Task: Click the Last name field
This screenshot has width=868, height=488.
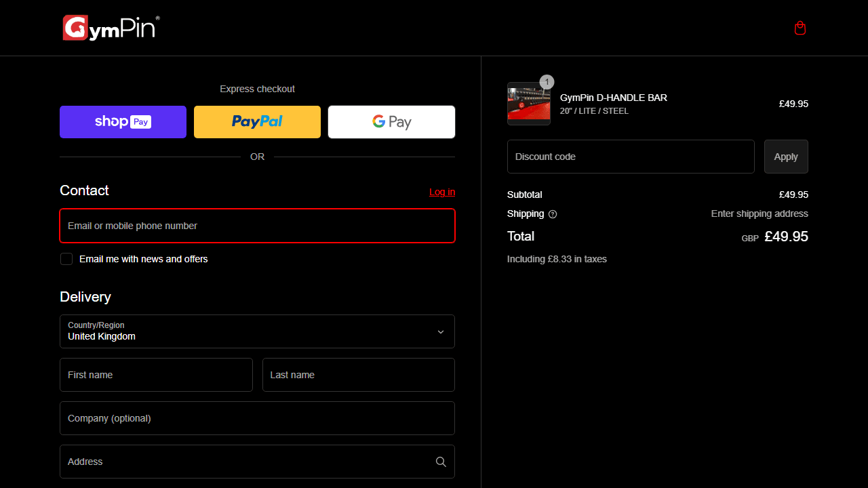Action: (x=359, y=375)
